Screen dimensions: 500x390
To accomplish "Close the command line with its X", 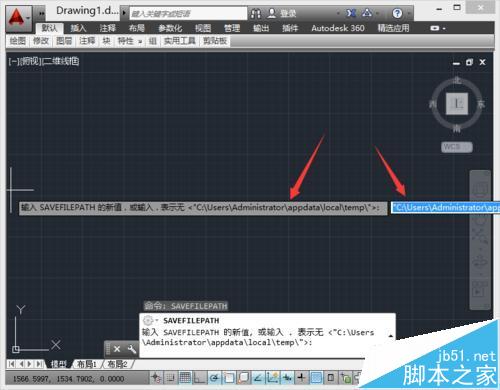I will [x=117, y=349].
